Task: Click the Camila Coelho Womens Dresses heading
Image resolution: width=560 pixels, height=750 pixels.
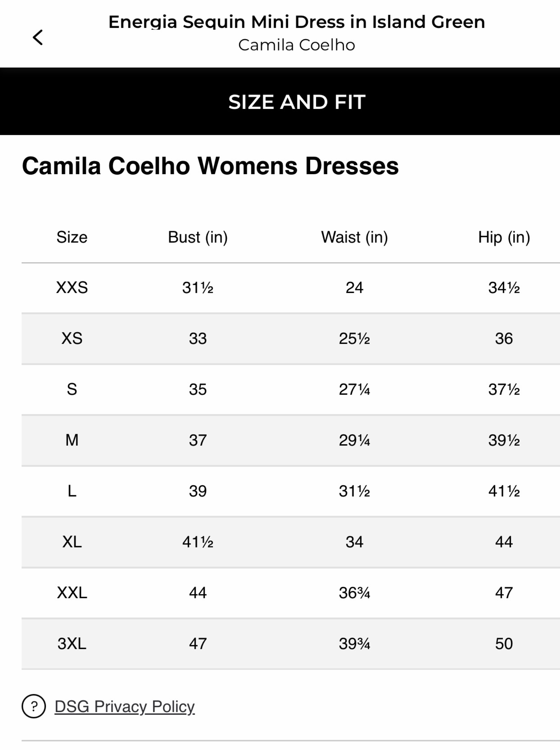Action: pos(210,166)
